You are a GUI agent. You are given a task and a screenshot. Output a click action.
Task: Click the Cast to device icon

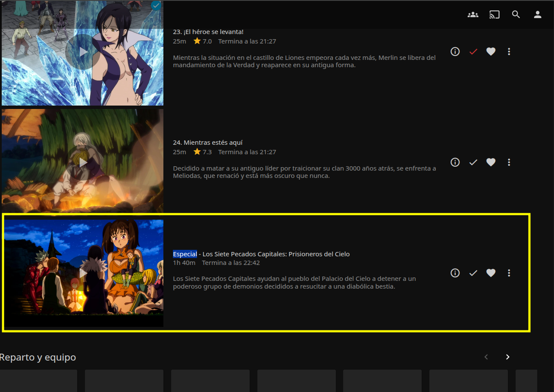495,15
